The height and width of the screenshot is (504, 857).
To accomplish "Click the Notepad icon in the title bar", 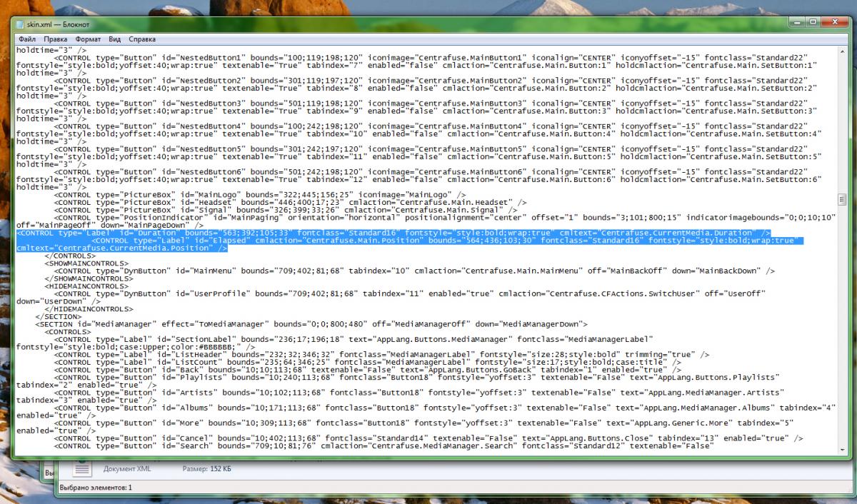I will (21, 24).
